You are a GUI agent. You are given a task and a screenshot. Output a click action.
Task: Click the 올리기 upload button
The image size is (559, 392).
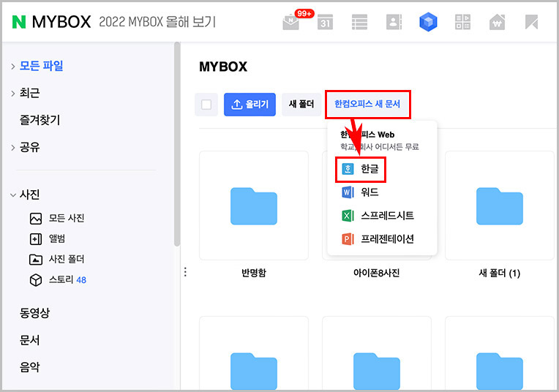click(x=250, y=105)
